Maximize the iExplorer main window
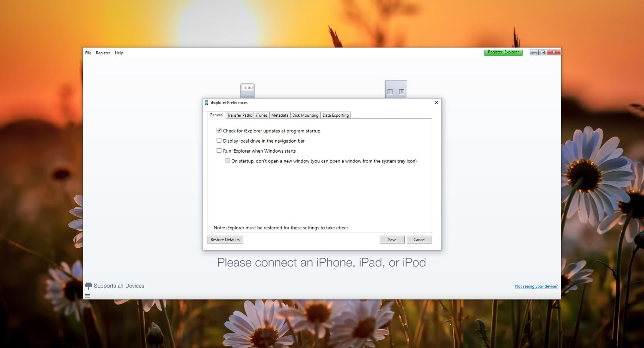Screen dimensions: 644x348 tap(543, 52)
